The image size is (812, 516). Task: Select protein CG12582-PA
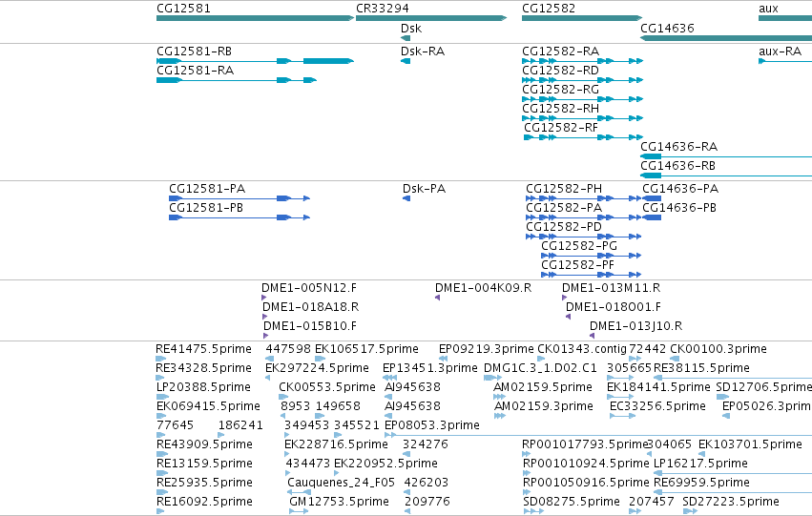coord(584,217)
